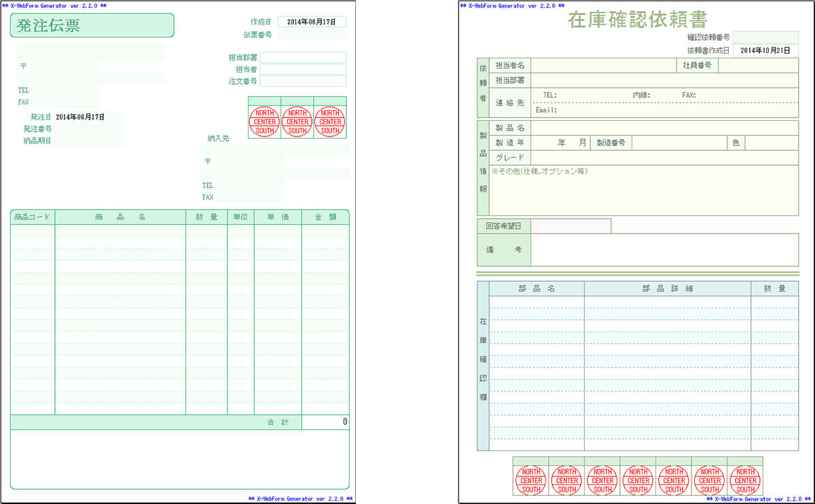Click the middle stamp seal on 発注伝票 form
The height and width of the screenshot is (504, 815).
pyautogui.click(x=297, y=122)
